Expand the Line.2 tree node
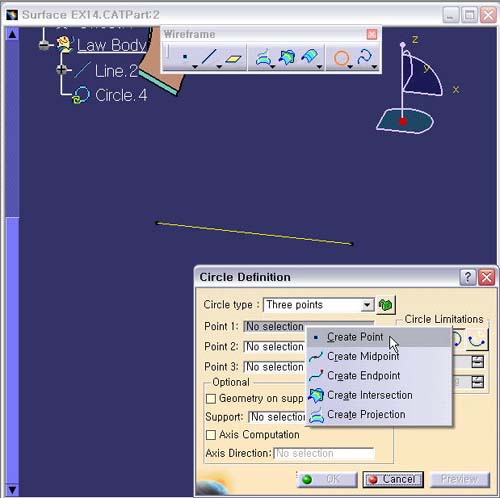 pos(61,70)
